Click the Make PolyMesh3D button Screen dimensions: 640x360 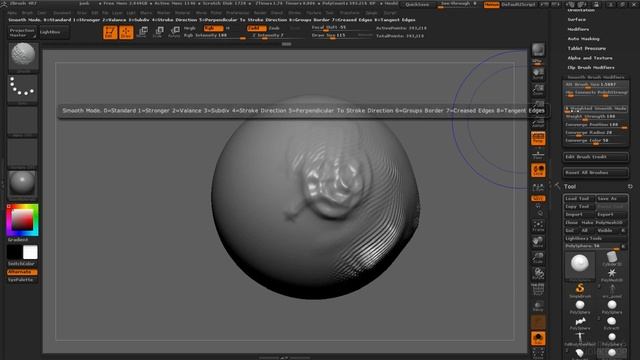604,222
